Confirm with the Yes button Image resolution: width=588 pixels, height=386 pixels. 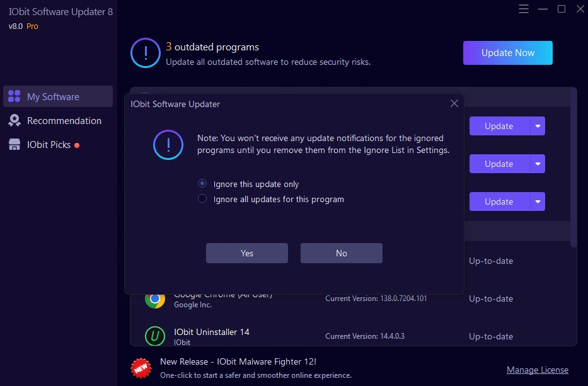click(247, 253)
